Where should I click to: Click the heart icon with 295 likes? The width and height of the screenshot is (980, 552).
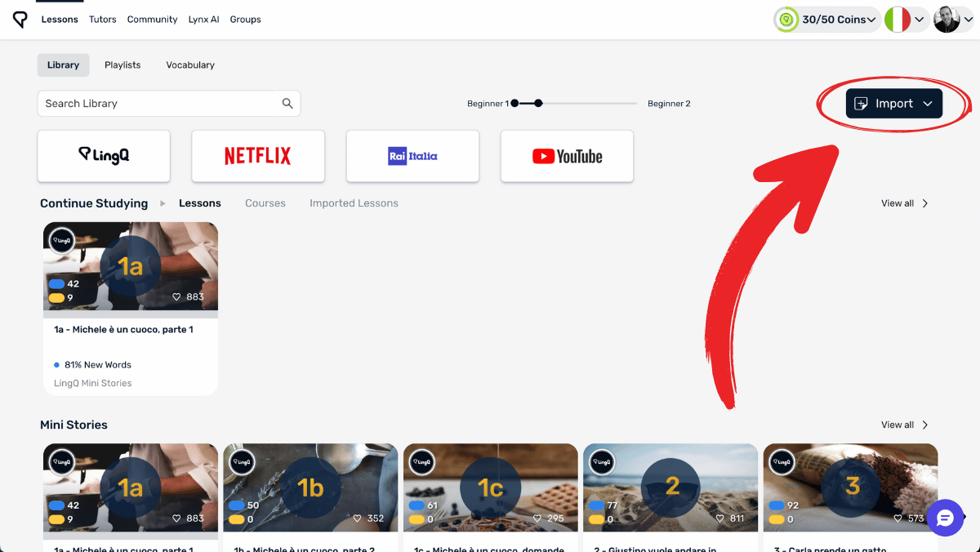coord(537,519)
